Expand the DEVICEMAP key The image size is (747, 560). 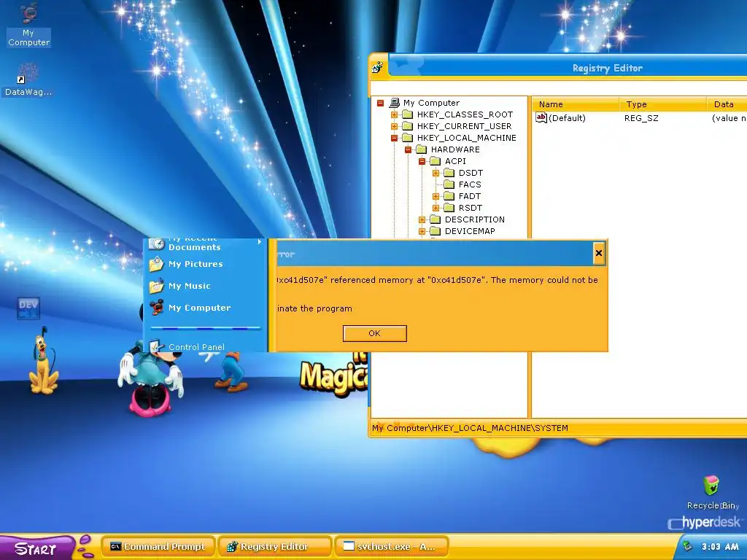coord(422,231)
